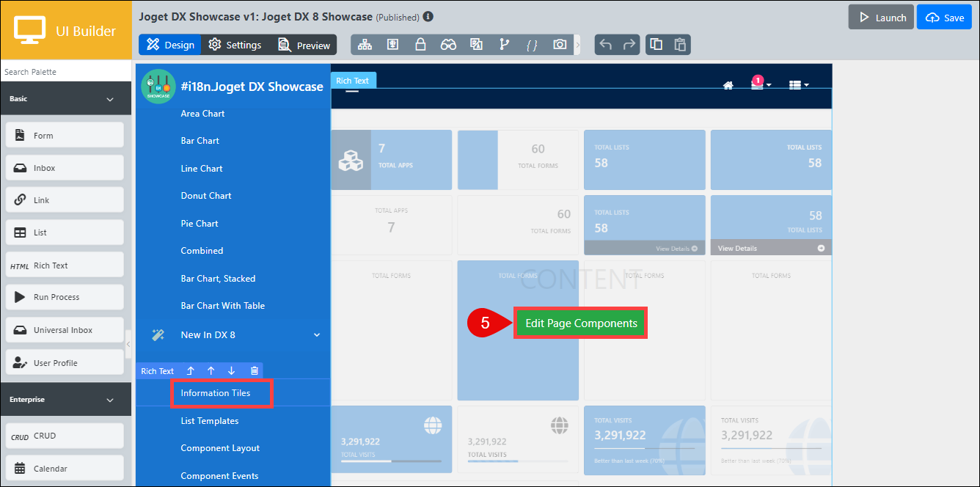The height and width of the screenshot is (487, 980).
Task: Click the cubes icon on the Total Apps tile
Action: tap(351, 161)
